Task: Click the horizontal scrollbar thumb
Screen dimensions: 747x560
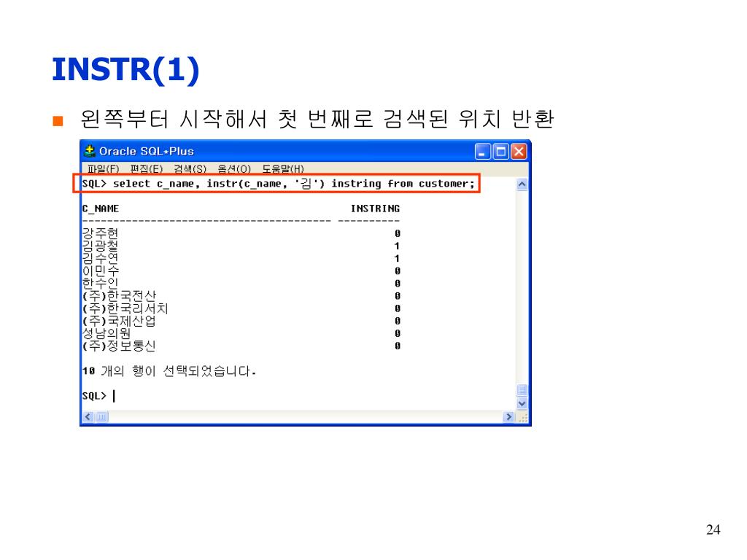Action: pos(102,416)
